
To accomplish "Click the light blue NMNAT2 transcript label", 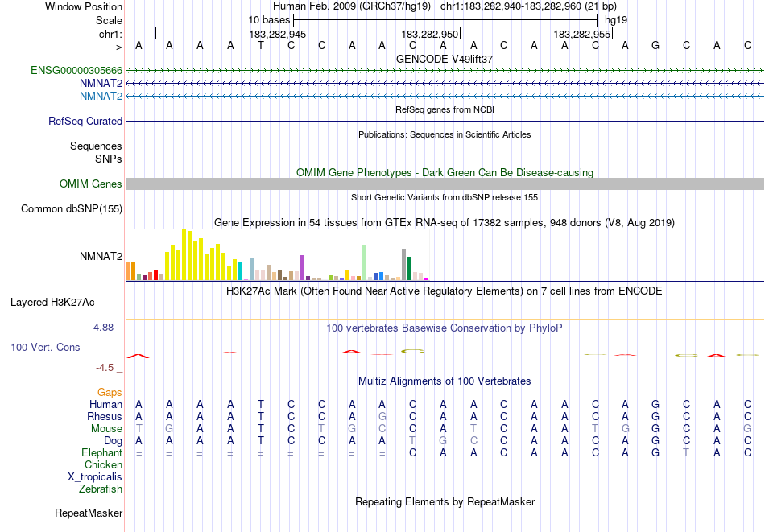I will pos(101,96).
